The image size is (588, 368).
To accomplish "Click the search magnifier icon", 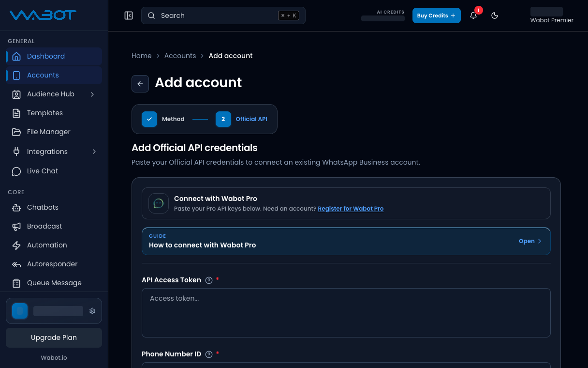I will [151, 15].
